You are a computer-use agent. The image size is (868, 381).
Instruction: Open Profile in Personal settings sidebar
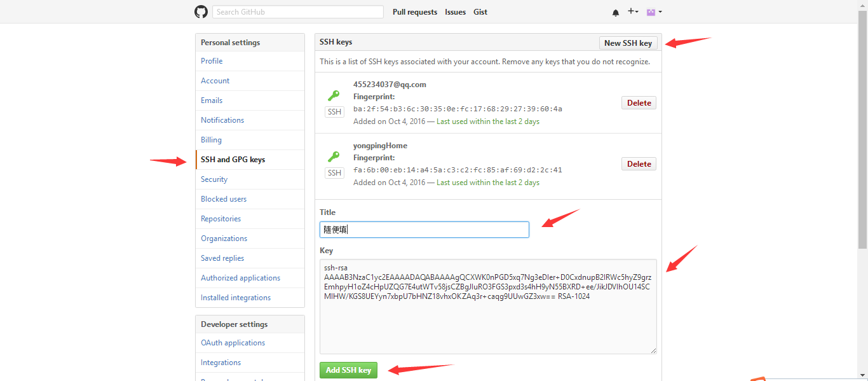pyautogui.click(x=212, y=61)
